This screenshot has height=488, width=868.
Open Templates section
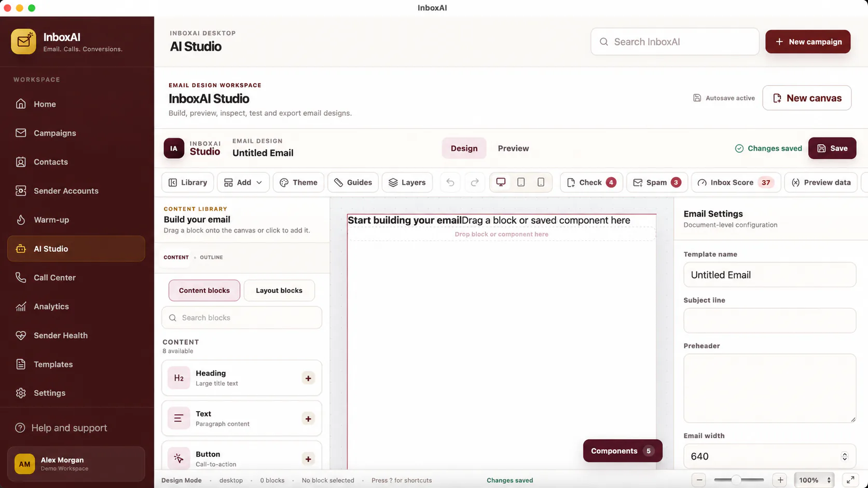click(76, 364)
